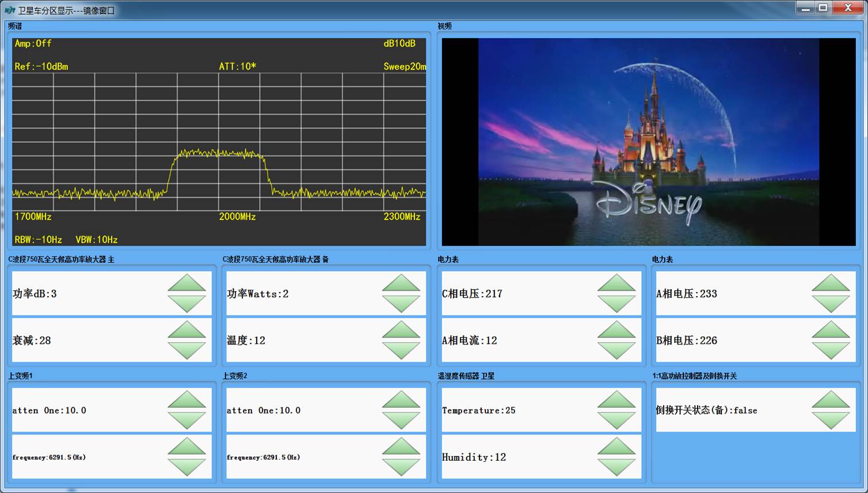Screen dimensions: 868x493
Task: Click the 功率Watts:2 reading
Action: point(258,294)
